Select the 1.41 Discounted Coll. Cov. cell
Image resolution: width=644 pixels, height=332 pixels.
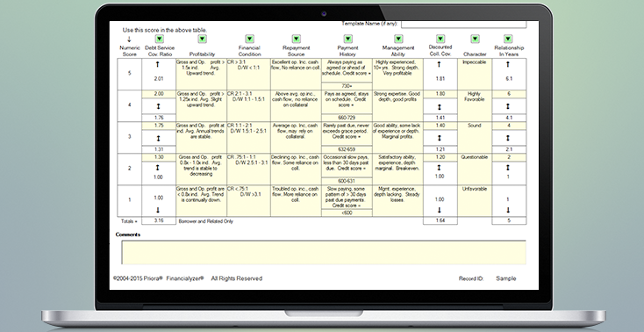tap(440, 118)
